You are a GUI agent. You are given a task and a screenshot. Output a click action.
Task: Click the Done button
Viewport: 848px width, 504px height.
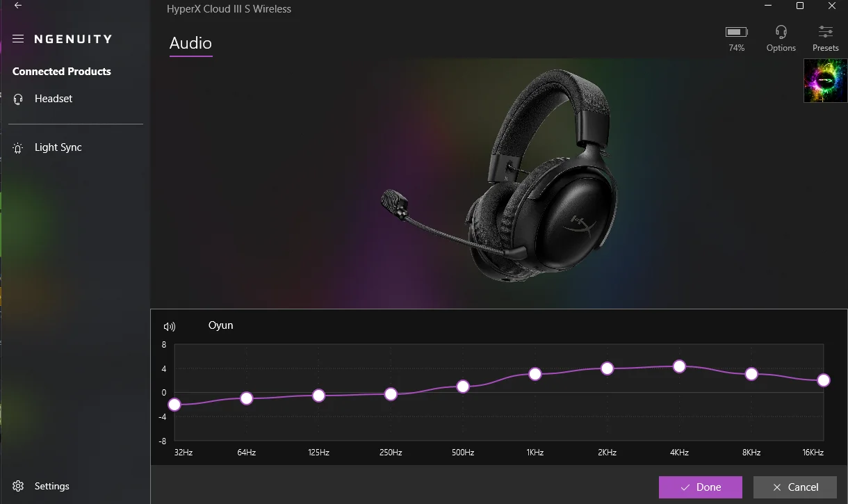click(x=701, y=487)
